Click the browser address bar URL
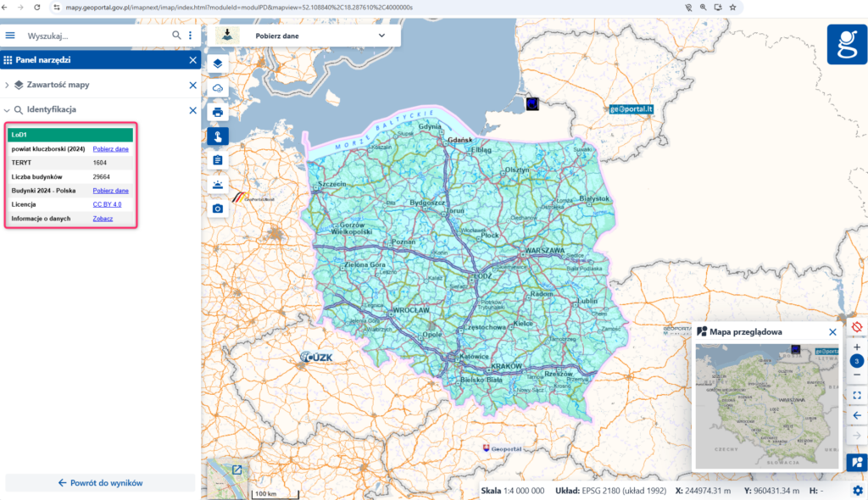This screenshot has width=868, height=500. click(x=239, y=8)
